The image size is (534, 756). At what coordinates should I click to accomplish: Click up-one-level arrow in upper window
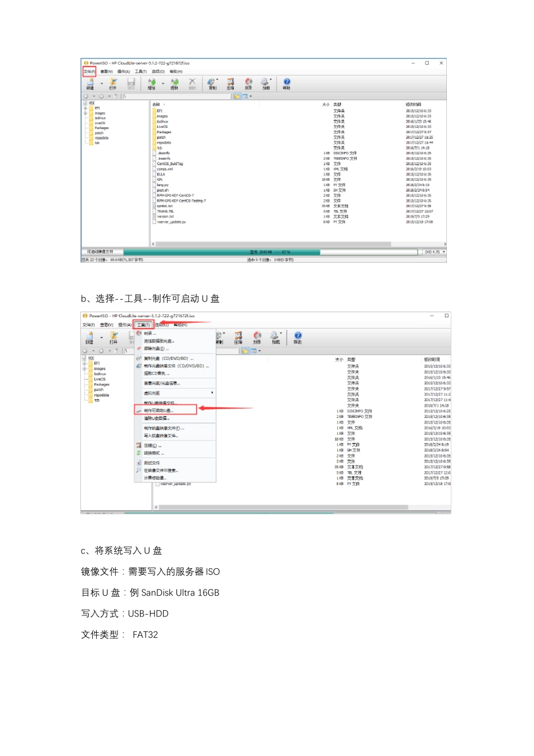[x=116, y=96]
